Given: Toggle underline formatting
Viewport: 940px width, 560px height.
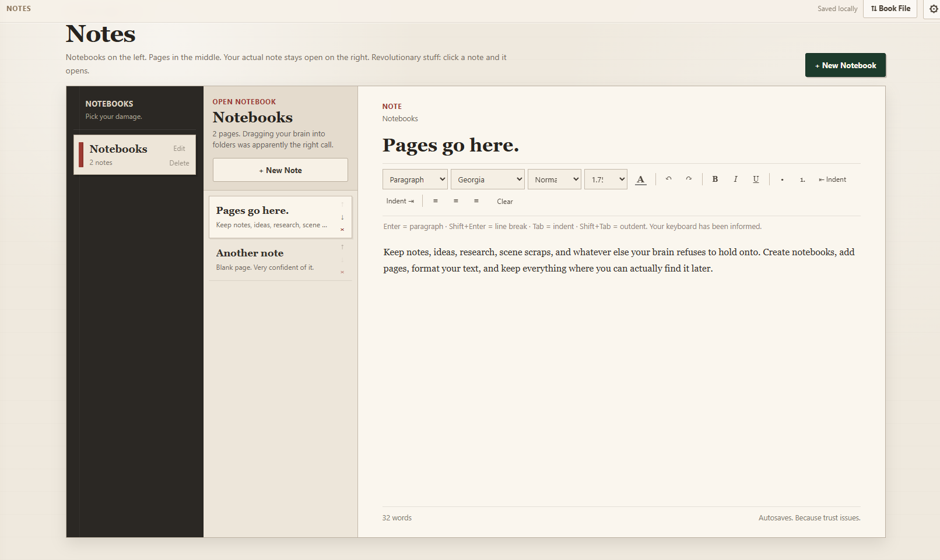Looking at the screenshot, I should [x=756, y=179].
